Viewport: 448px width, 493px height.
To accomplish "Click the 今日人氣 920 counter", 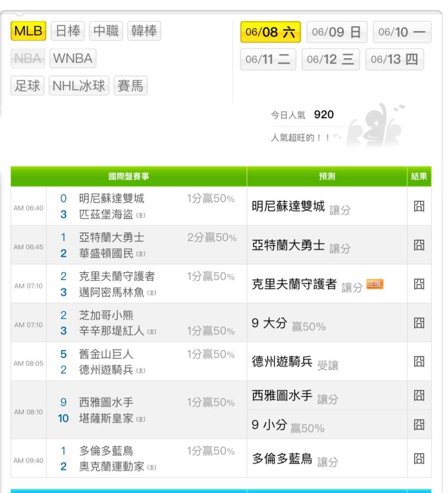I will coord(302,115).
